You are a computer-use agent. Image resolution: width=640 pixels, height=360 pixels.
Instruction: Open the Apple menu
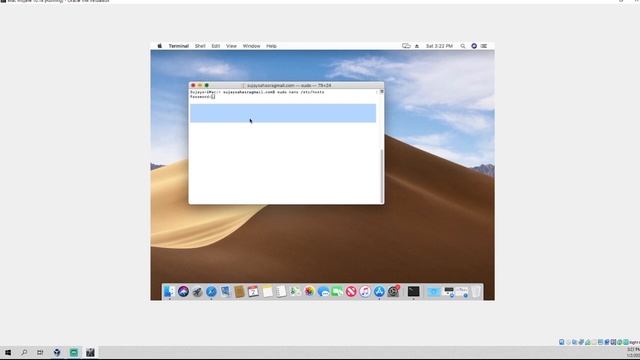(x=160, y=46)
